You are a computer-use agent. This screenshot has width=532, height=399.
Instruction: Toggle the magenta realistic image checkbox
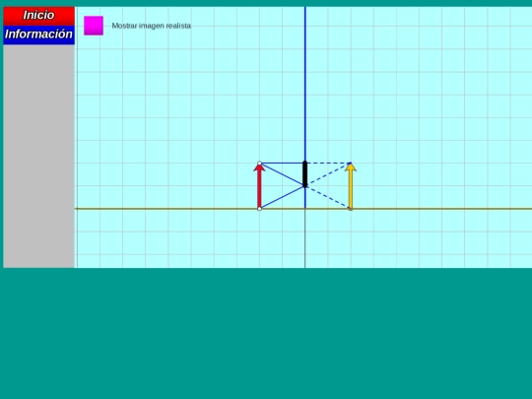tap(94, 26)
